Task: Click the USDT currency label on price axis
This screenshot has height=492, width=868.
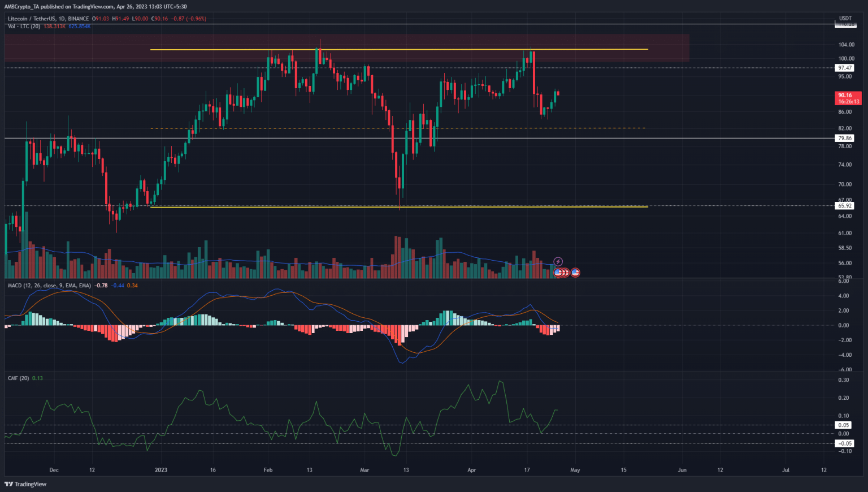Action: pos(845,19)
